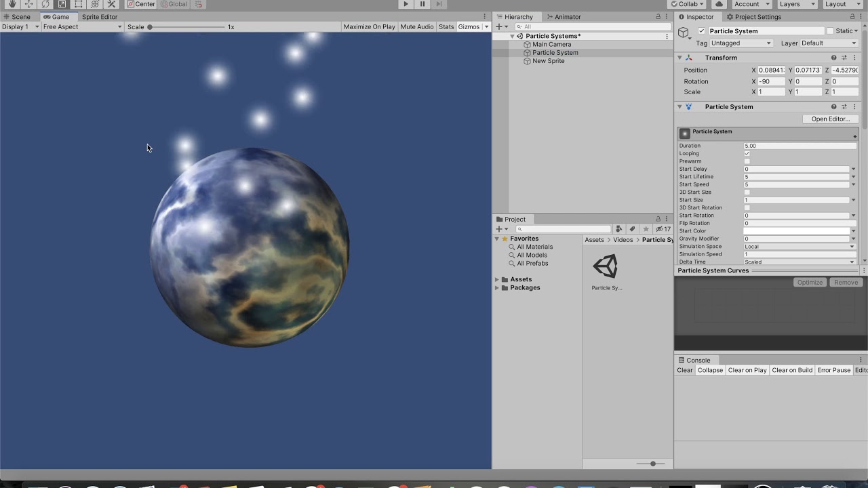Toggle grid snapping icon next to Global

[x=198, y=4]
